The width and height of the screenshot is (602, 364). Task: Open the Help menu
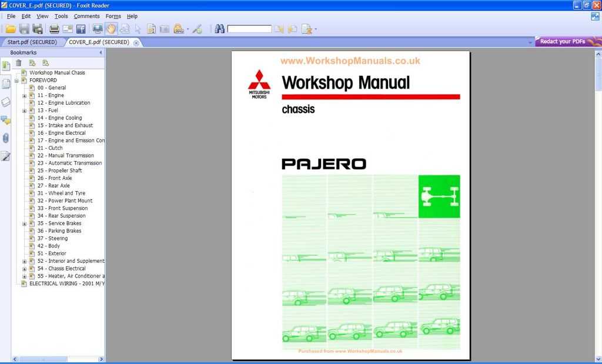(132, 16)
